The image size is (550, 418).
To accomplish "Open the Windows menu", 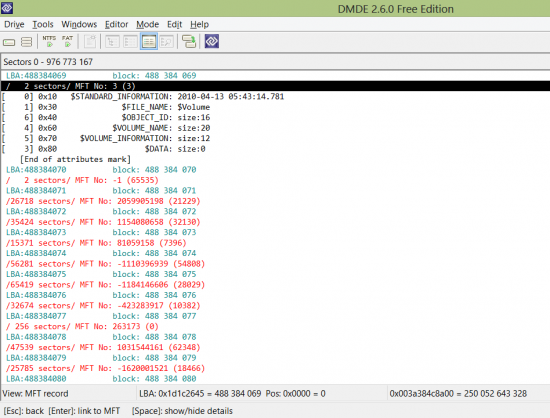I will [79, 25].
